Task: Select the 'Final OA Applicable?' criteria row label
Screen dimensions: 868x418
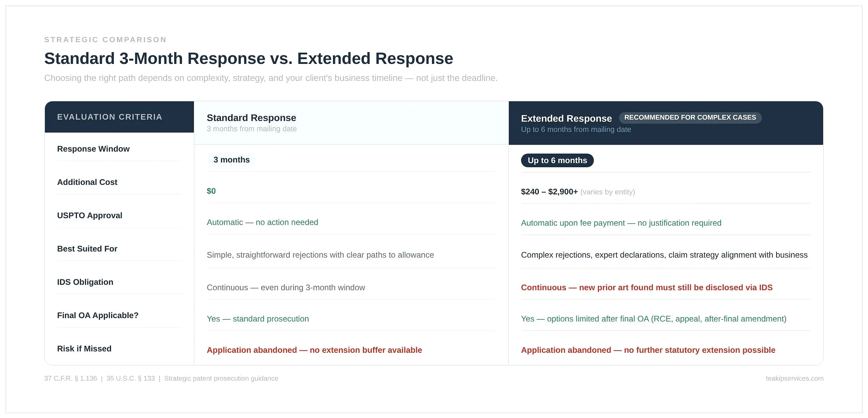Action: click(98, 315)
